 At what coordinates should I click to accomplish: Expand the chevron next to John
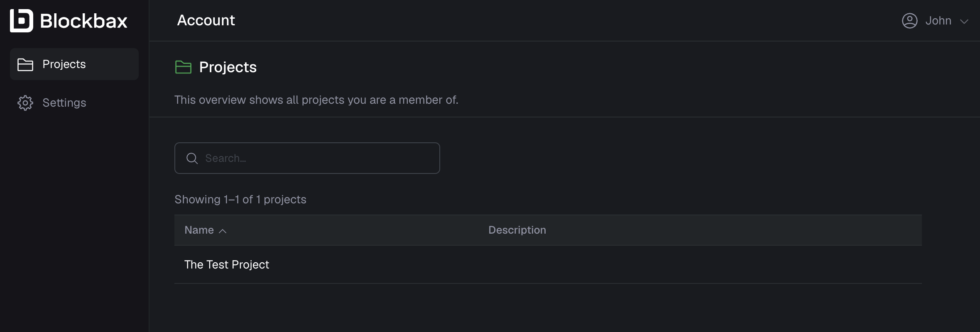tap(964, 22)
